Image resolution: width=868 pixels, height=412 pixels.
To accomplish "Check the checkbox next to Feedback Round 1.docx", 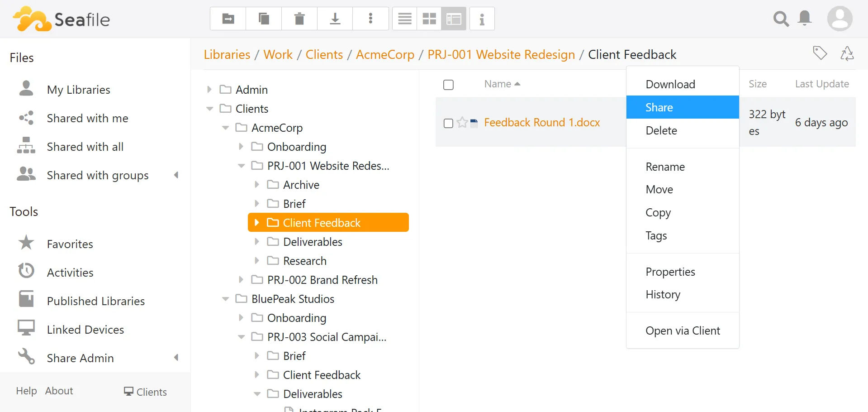I will click(x=448, y=123).
